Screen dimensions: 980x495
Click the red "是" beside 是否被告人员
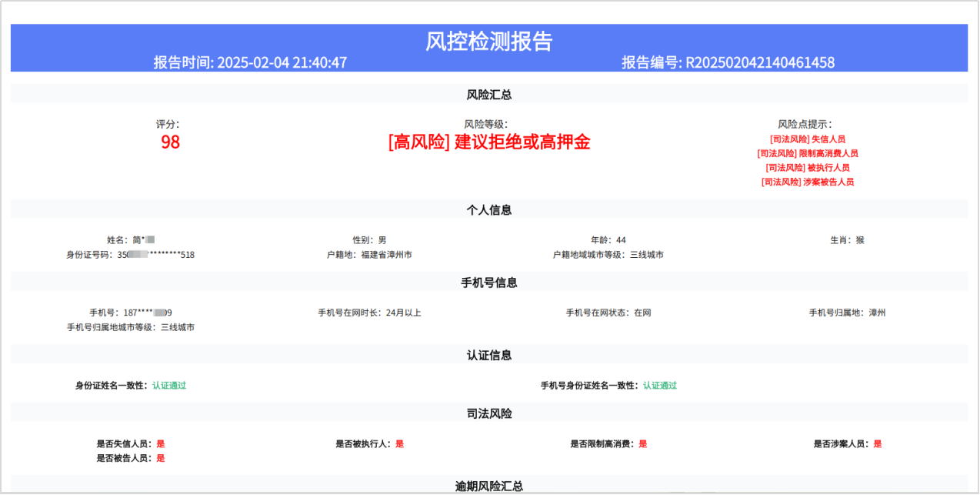[x=161, y=458]
